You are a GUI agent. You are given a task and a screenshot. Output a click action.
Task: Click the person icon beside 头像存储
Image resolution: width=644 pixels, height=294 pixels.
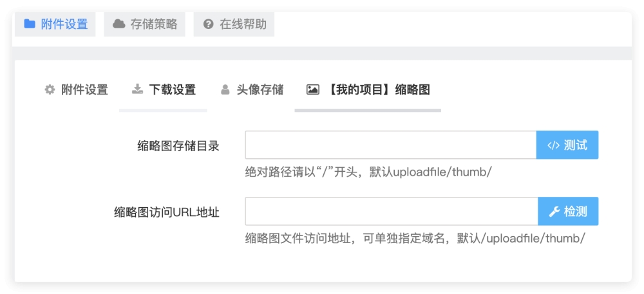pos(225,89)
